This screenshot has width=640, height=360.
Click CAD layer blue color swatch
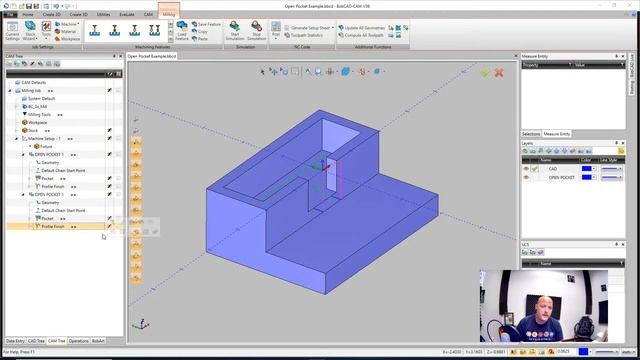click(586, 169)
